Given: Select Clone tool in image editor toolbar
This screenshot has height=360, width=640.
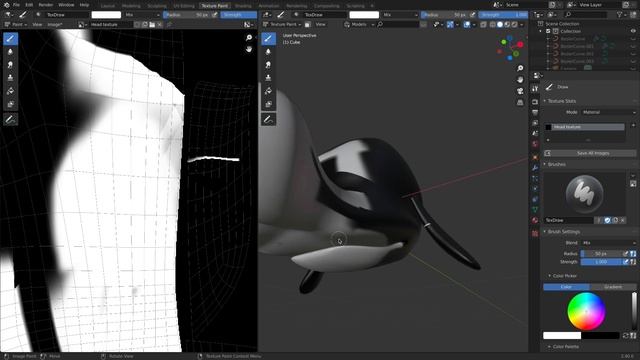Looking at the screenshot, I should coord(11,78).
